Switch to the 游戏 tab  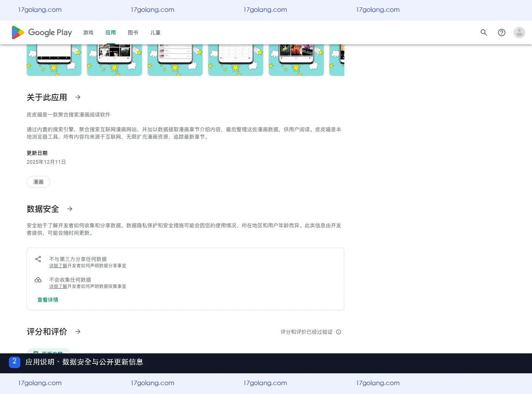pyautogui.click(x=88, y=33)
